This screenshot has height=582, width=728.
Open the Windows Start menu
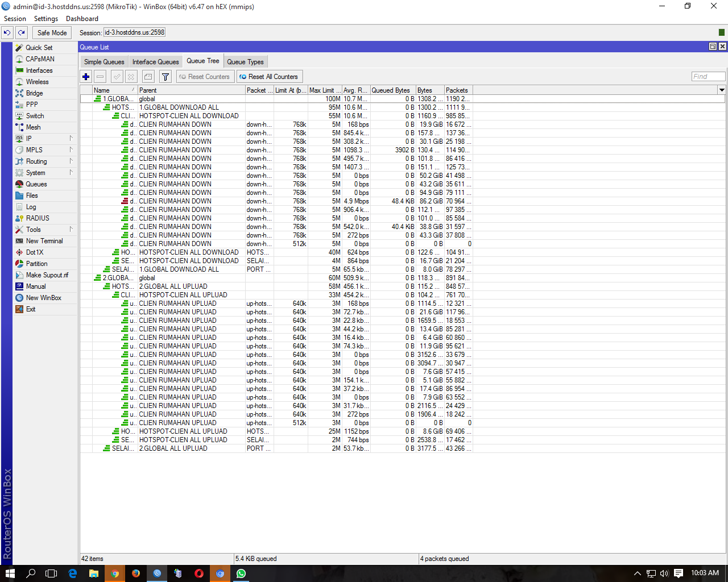pyautogui.click(x=10, y=573)
